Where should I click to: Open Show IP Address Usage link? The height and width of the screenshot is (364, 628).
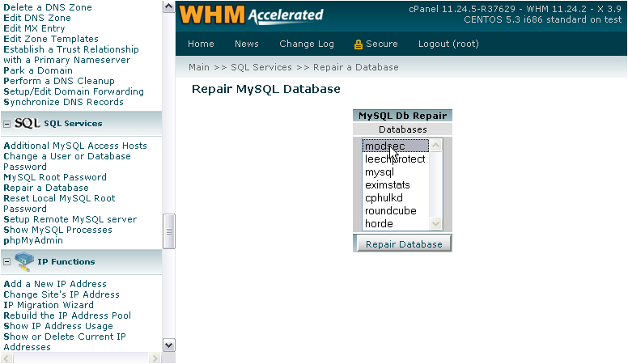coord(58,326)
